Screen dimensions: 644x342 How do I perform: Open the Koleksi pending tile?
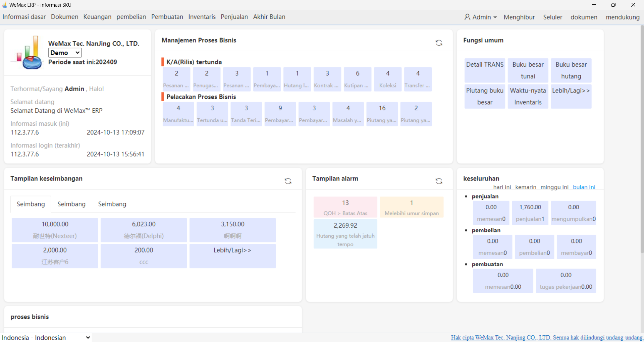(388, 79)
